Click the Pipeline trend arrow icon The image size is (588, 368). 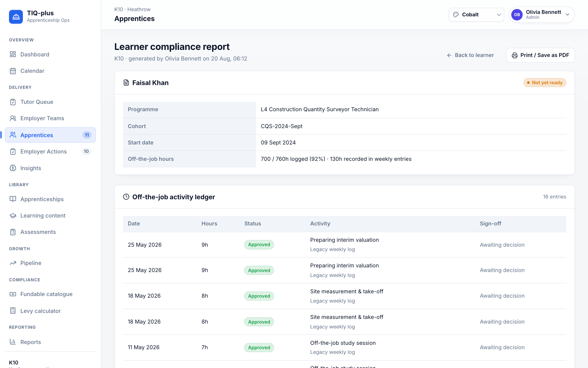point(13,263)
